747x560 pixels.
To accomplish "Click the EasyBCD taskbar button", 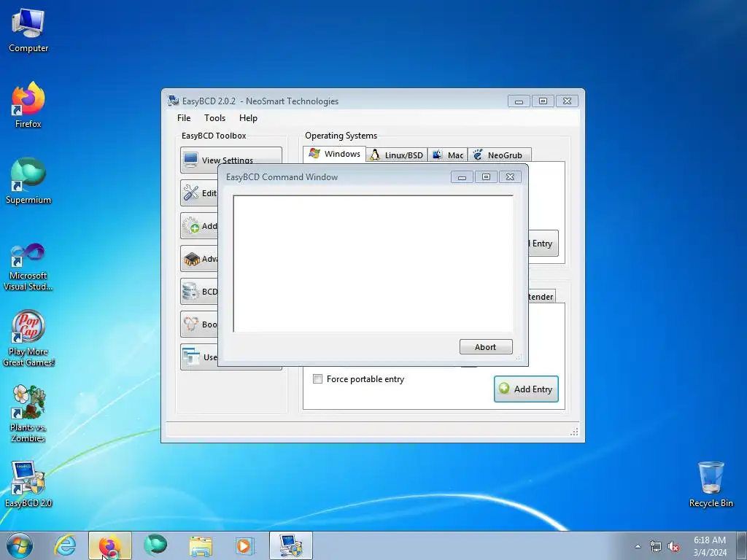I will (x=290, y=545).
